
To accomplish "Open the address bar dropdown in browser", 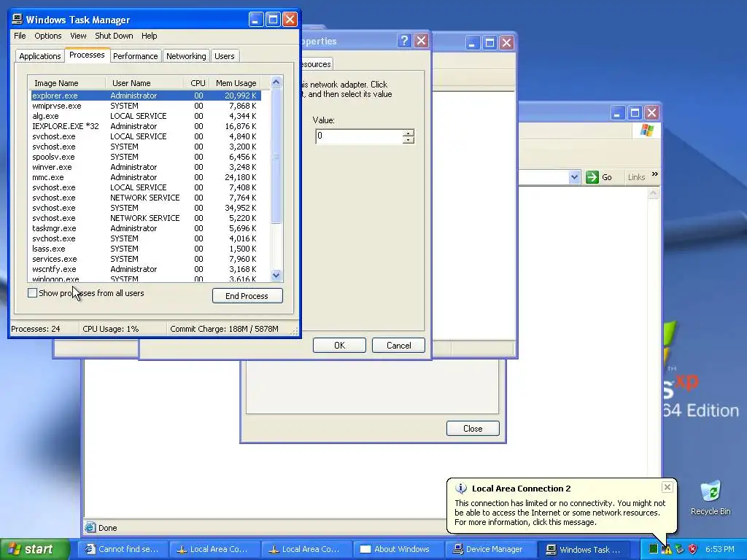I will pyautogui.click(x=574, y=177).
